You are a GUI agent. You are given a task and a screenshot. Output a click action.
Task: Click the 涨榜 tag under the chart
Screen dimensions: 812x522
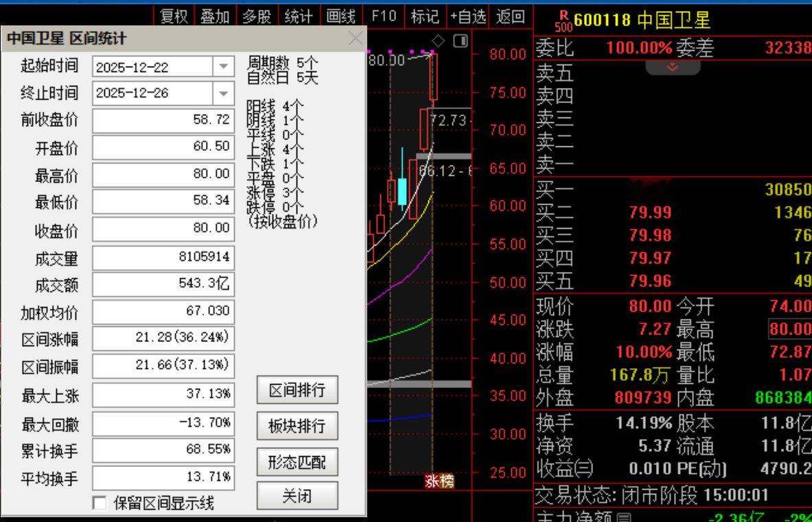439,481
